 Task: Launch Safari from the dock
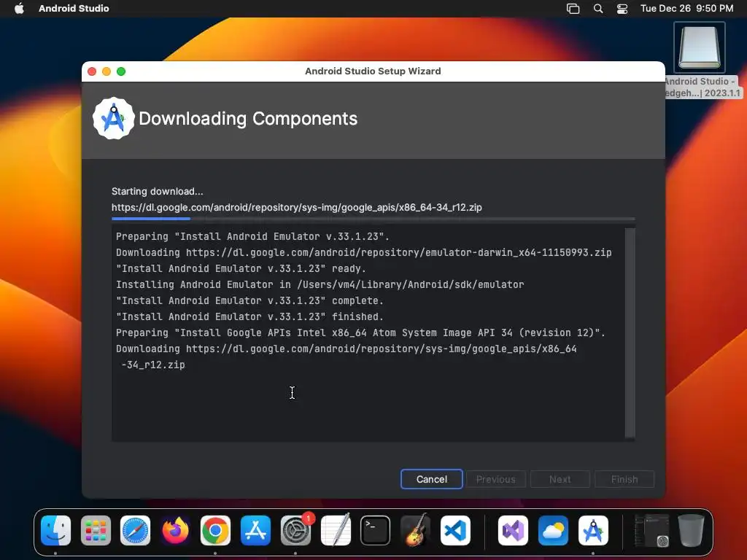(135, 530)
